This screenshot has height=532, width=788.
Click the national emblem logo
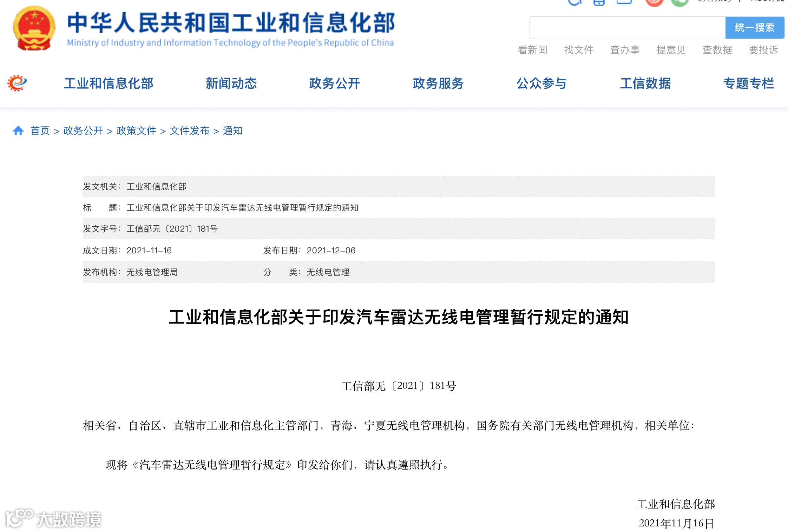(x=34, y=29)
